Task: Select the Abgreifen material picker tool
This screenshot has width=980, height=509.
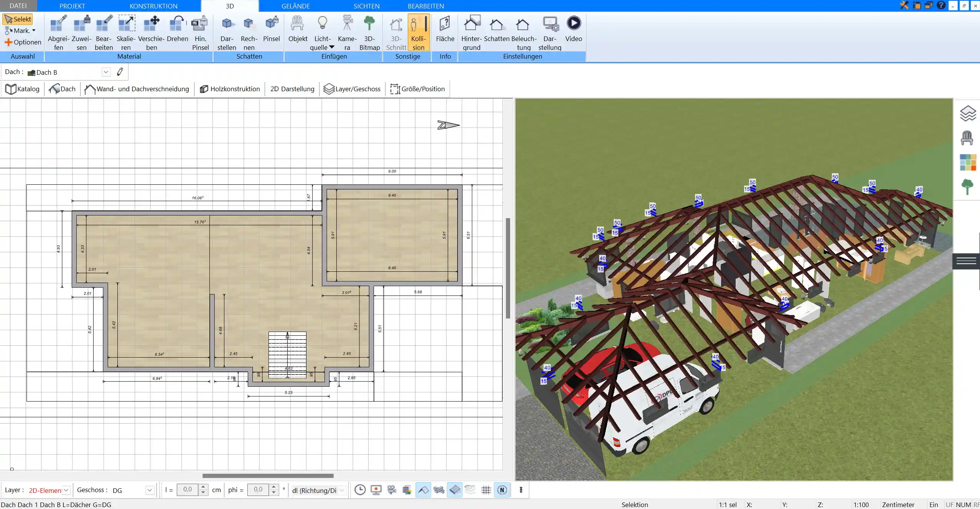Action: point(58,33)
